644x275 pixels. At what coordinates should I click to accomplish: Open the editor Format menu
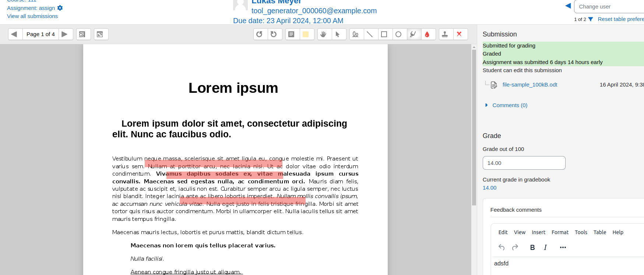click(x=560, y=232)
